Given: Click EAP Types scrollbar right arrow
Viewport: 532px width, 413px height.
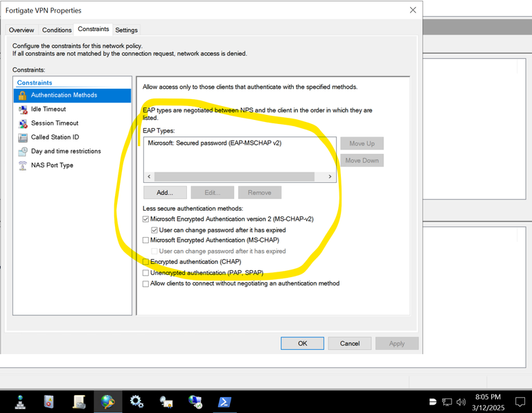Looking at the screenshot, I should tap(330, 177).
